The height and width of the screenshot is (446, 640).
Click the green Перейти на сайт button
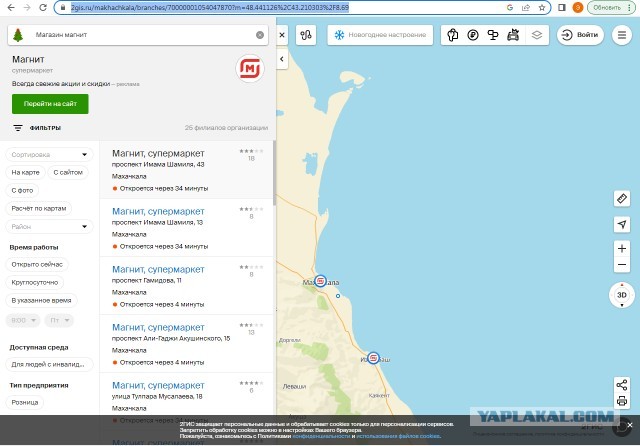[x=50, y=104]
